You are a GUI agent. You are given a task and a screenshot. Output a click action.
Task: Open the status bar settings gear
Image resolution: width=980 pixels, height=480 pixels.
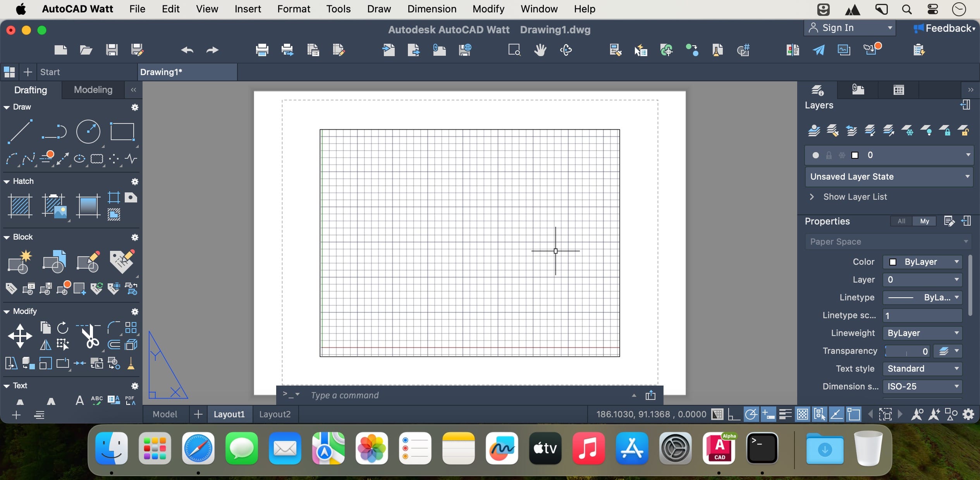coord(968,414)
